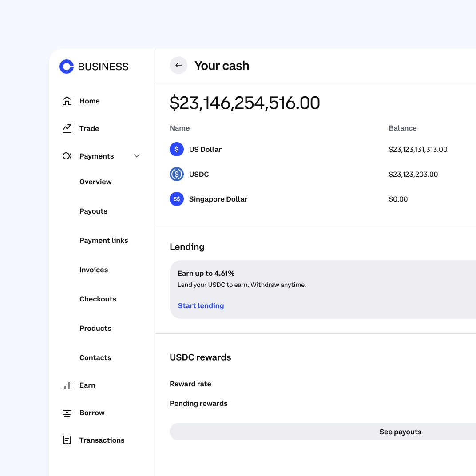Viewport: 476px width, 476px height.
Task: Click the Start lending link
Action: 201,305
